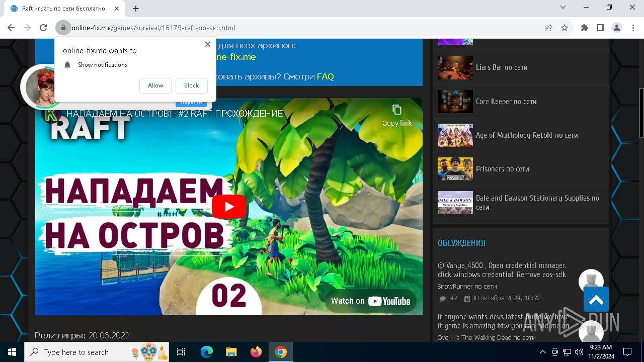Click the page vertical scrollbar
The width and height of the screenshot is (644, 362).
641,113
